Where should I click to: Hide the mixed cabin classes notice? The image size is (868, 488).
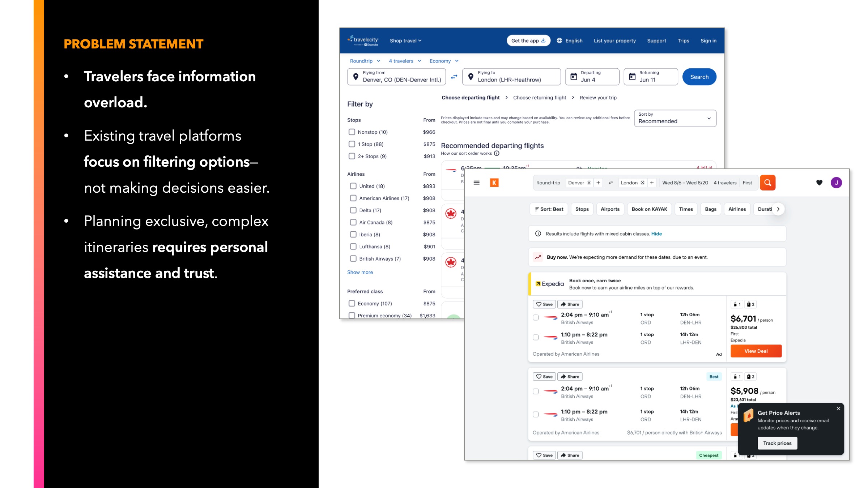[x=656, y=234]
